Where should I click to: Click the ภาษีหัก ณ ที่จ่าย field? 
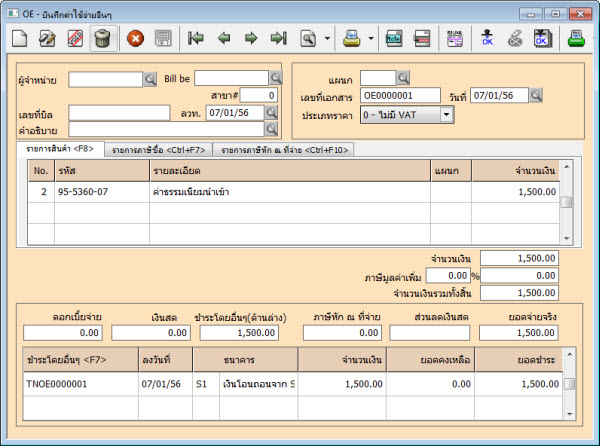point(342,333)
